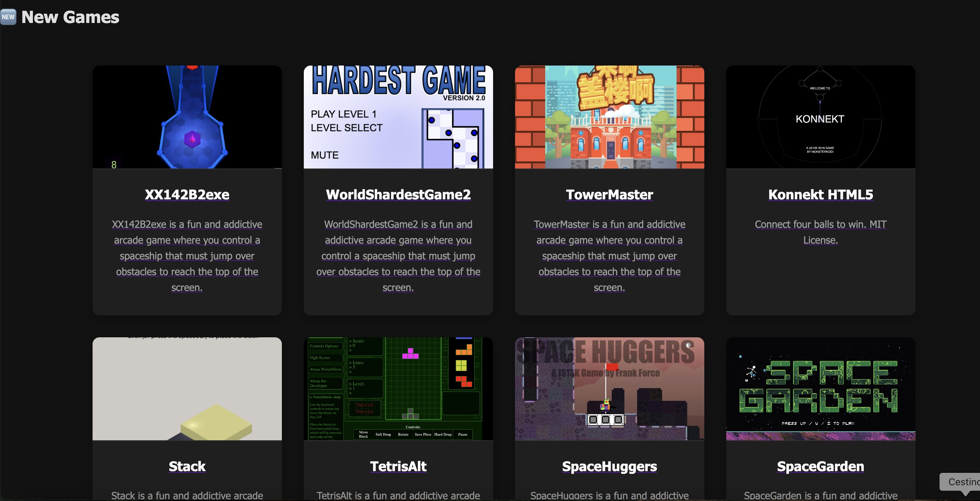
Task: Click the Hardest Game version 2.0 thumbnail
Action: [398, 117]
